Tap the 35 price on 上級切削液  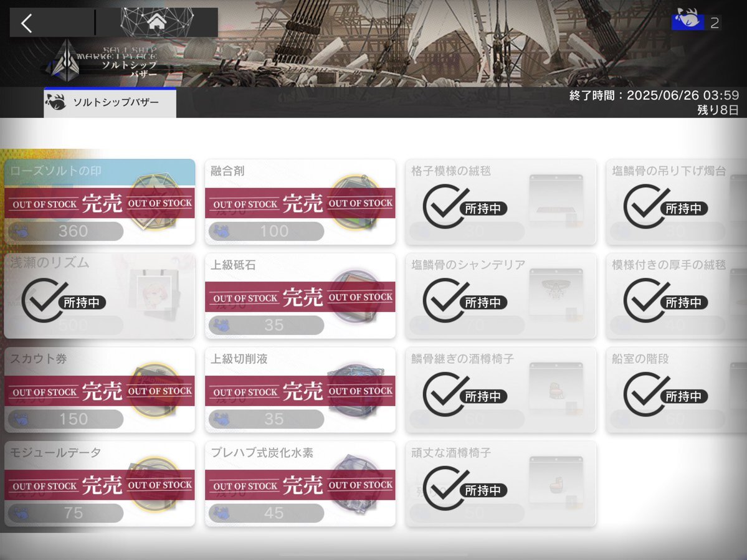coord(266,419)
